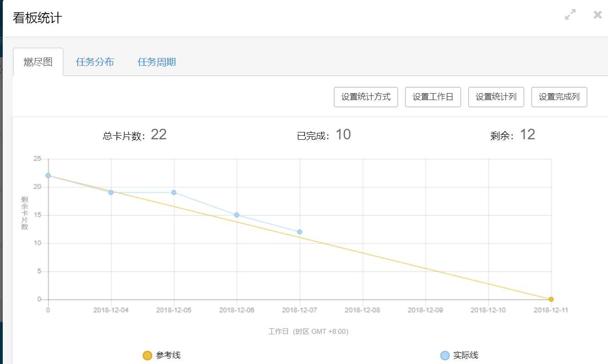Image resolution: width=608 pixels, height=364 pixels.
Task: Select the reference-line endpoint on 2018-12-11
Action: (x=551, y=299)
